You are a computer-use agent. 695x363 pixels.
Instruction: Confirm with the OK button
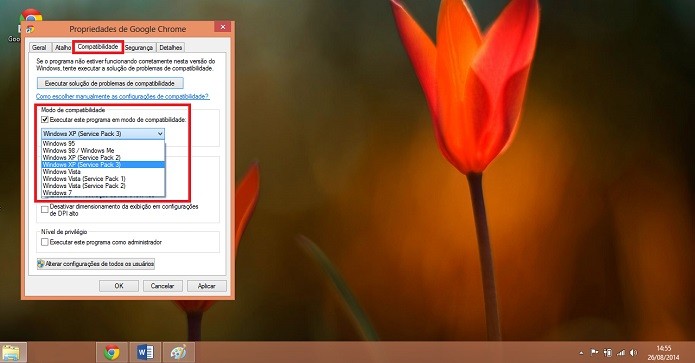click(119, 286)
